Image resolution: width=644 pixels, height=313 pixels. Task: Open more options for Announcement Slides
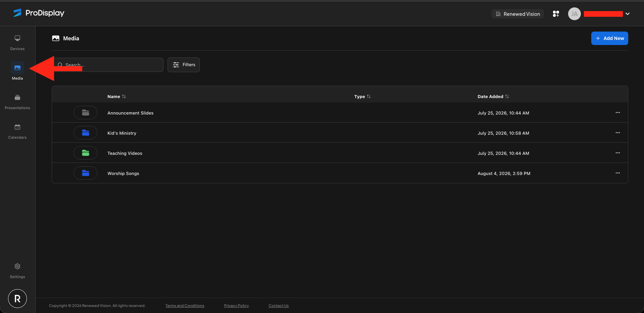point(618,113)
